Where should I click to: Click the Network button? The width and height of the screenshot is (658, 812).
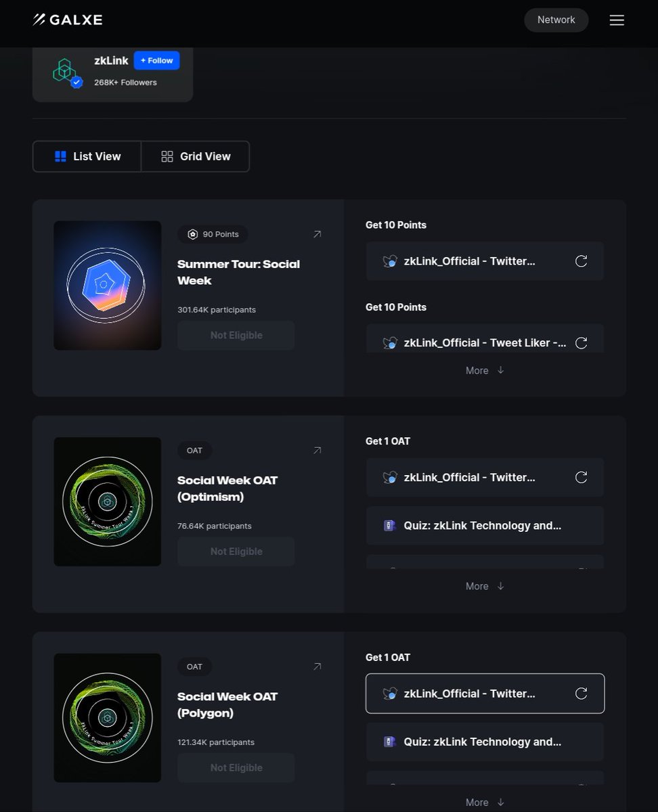[556, 20]
